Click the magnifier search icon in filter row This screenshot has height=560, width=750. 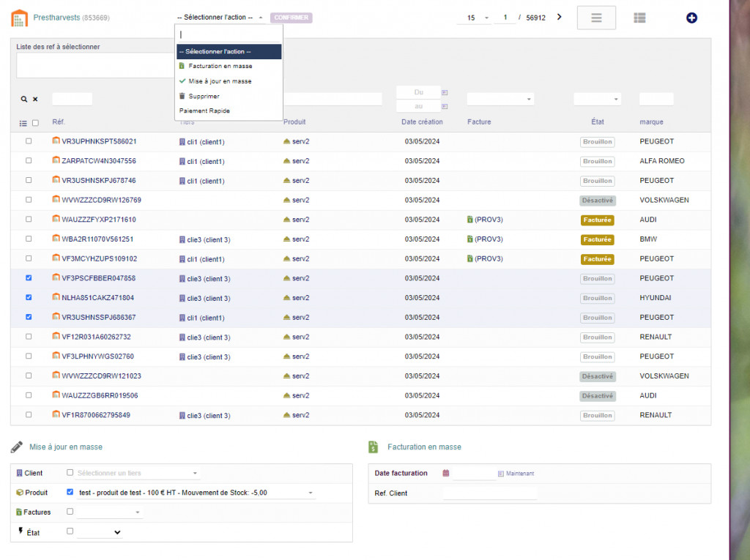click(23, 100)
